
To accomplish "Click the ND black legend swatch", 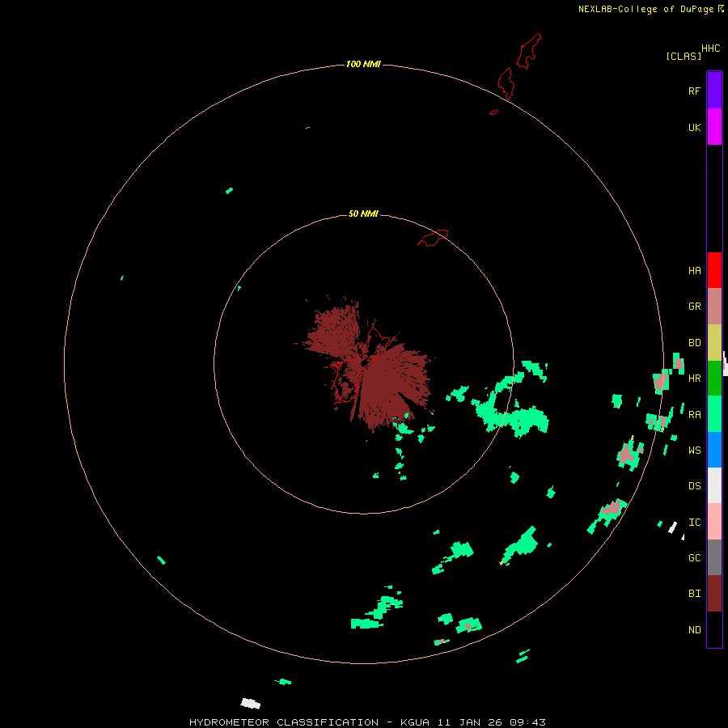I will (714, 629).
